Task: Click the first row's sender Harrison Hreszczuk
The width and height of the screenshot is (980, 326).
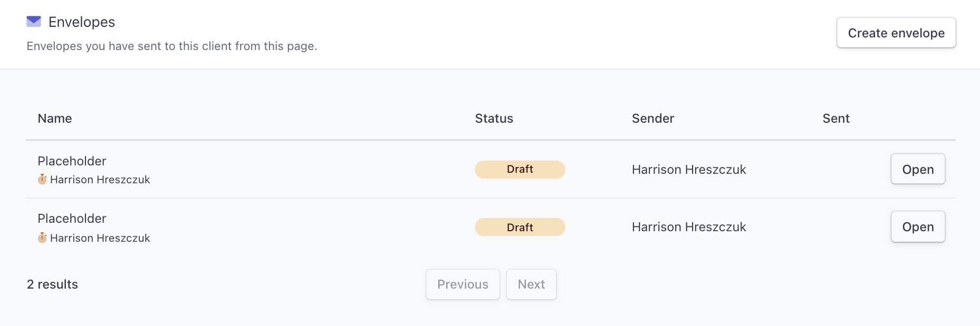Action: pyautogui.click(x=689, y=170)
